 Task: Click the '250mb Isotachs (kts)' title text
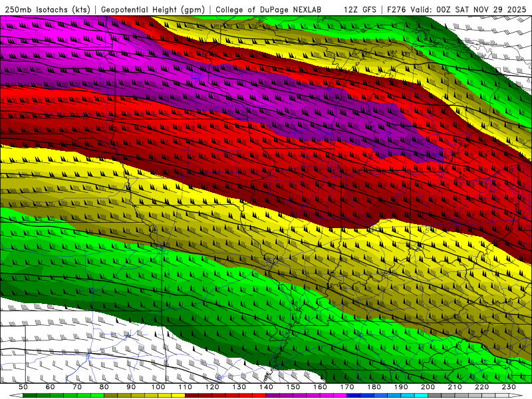point(47,9)
